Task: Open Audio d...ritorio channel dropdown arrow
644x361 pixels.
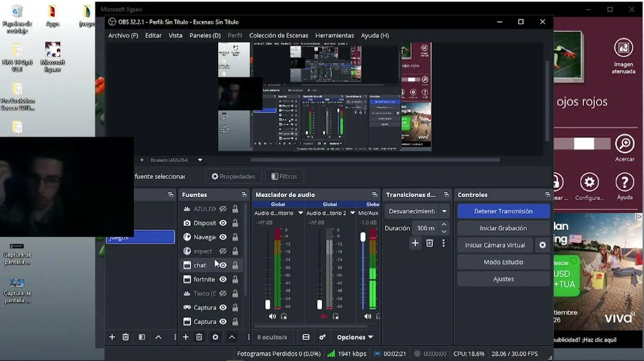Action: tap(300, 213)
